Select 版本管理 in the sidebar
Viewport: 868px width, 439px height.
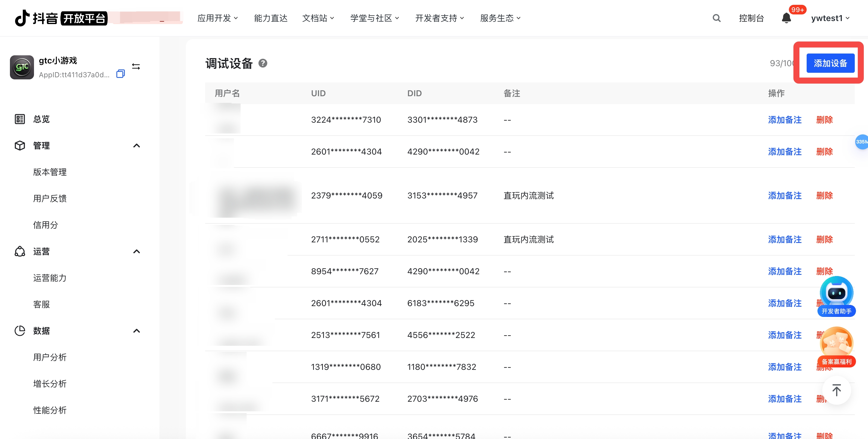pos(50,172)
